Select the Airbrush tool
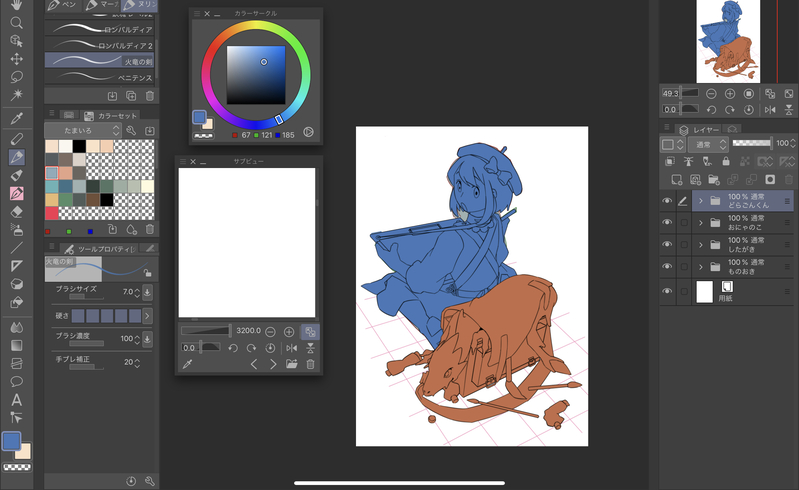This screenshot has height=490, width=799. 16,230
